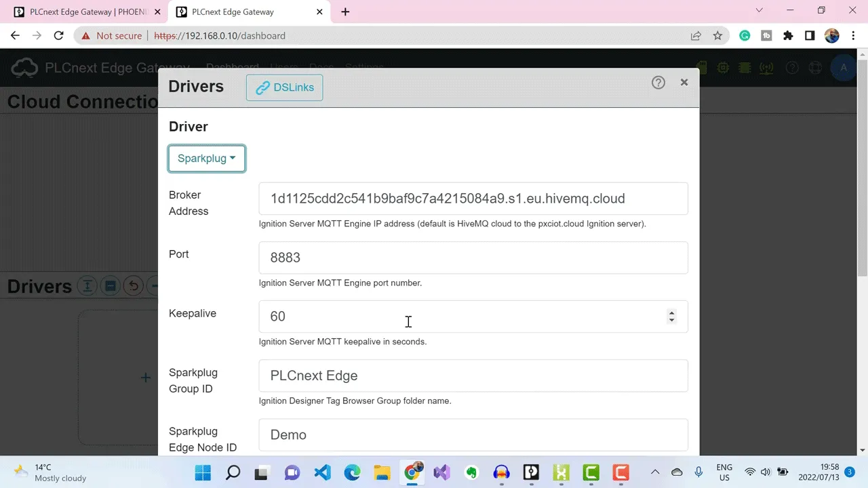This screenshot has width=868, height=488.
Task: Click the Not secure warning indicator
Action: 112,36
